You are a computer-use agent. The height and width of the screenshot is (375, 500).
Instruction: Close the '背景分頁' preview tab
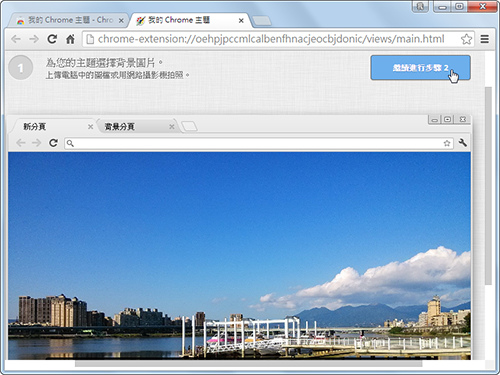pyautogui.click(x=172, y=127)
